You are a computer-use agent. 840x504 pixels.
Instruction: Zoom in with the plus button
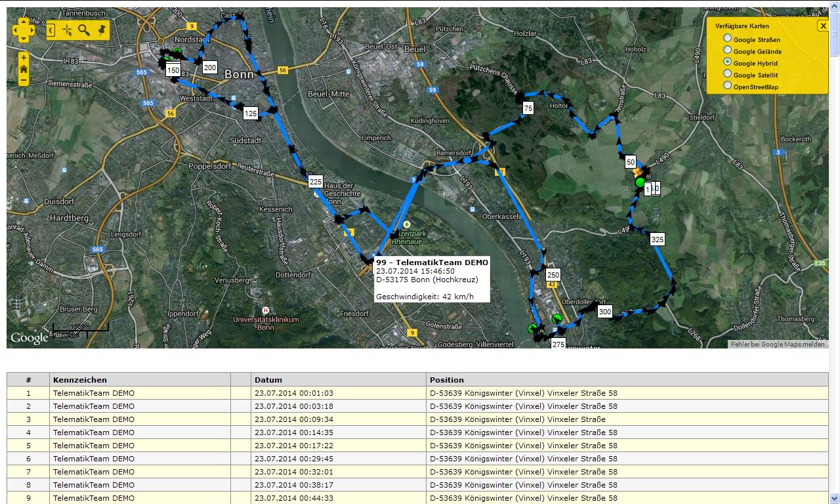[24, 58]
